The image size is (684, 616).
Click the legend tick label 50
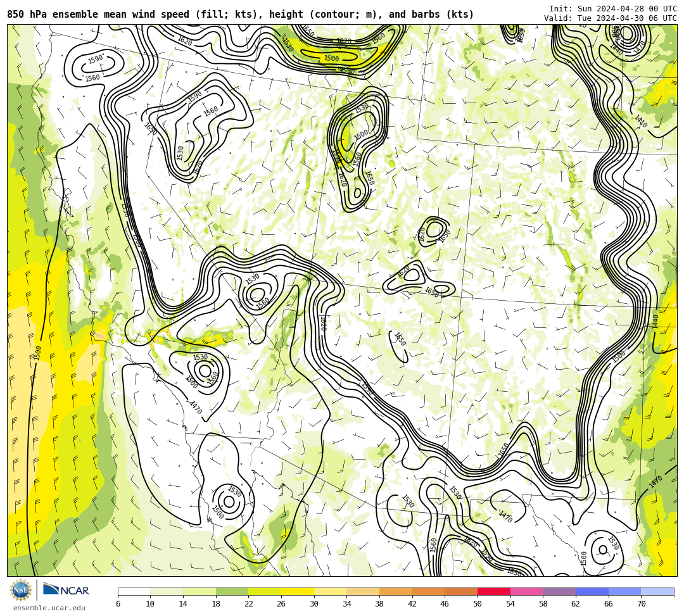pos(478,604)
